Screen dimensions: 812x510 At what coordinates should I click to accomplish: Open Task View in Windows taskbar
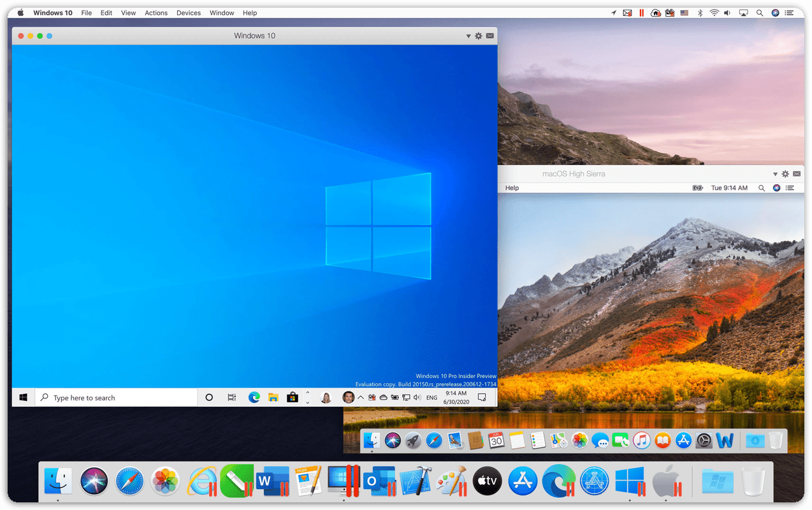(x=231, y=397)
